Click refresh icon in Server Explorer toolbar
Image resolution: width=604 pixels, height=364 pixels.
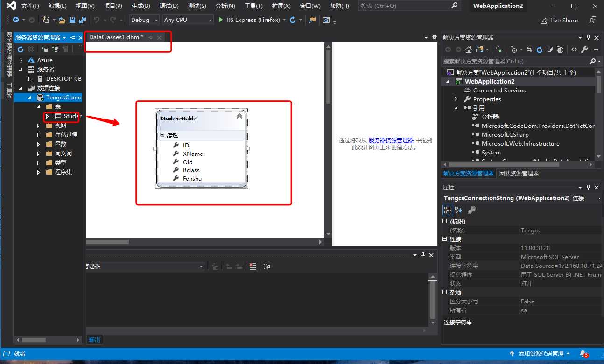(21, 49)
